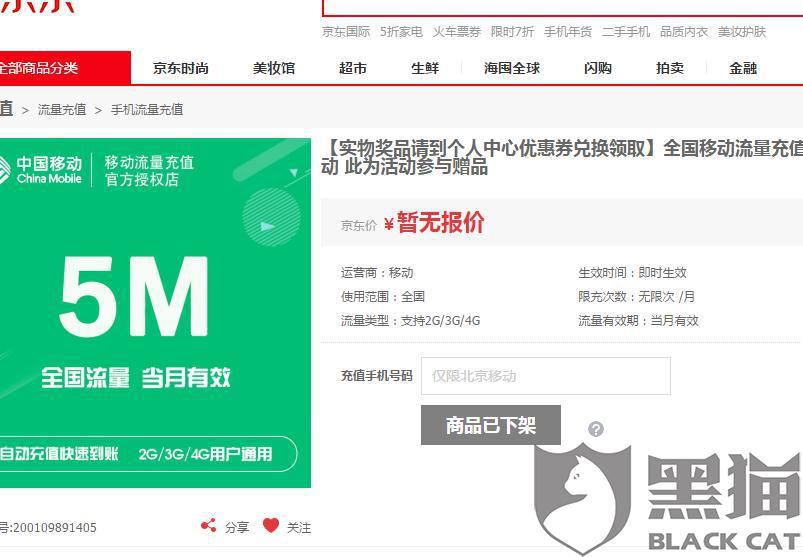
Task: Click the 二手手机 hot search link
Action: 626,32
